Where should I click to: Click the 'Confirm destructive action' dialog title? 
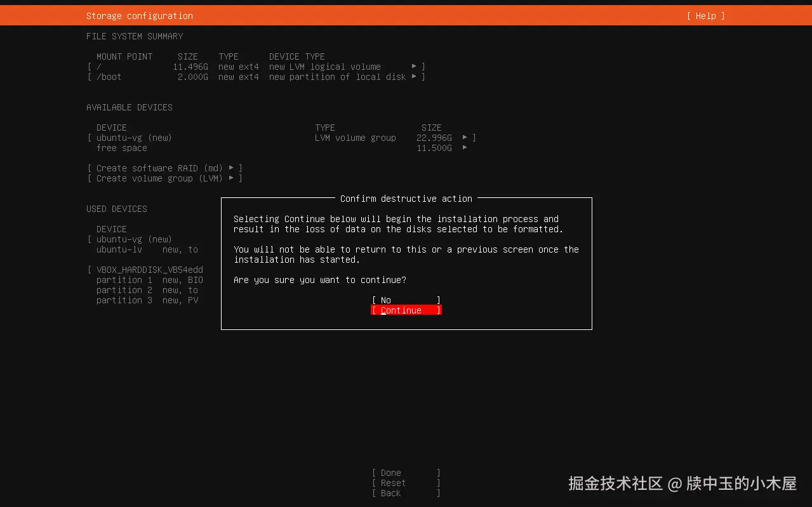(x=406, y=199)
